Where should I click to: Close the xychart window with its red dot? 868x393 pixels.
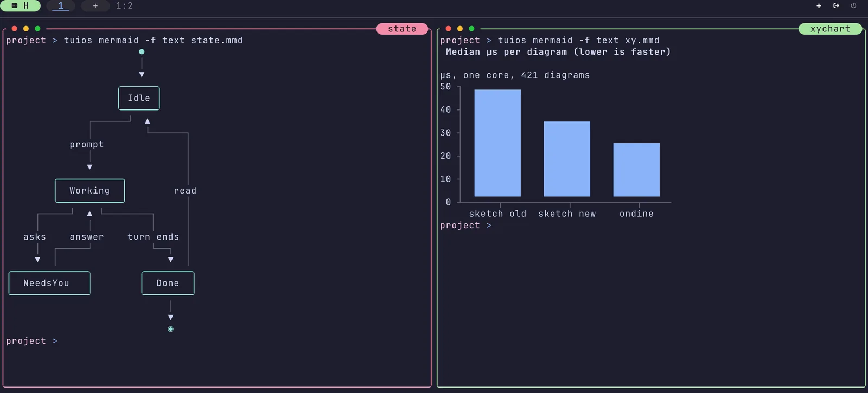point(448,29)
